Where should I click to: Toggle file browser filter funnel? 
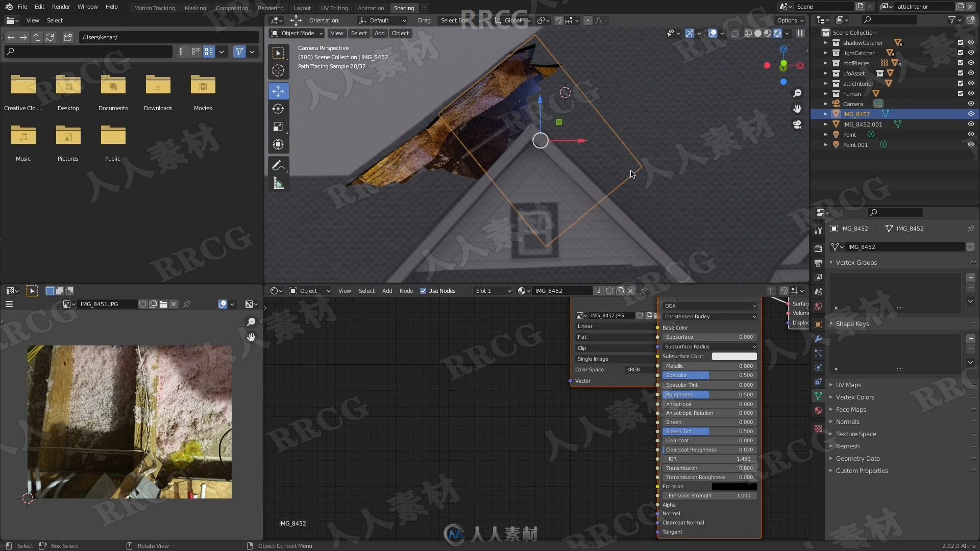(x=239, y=52)
